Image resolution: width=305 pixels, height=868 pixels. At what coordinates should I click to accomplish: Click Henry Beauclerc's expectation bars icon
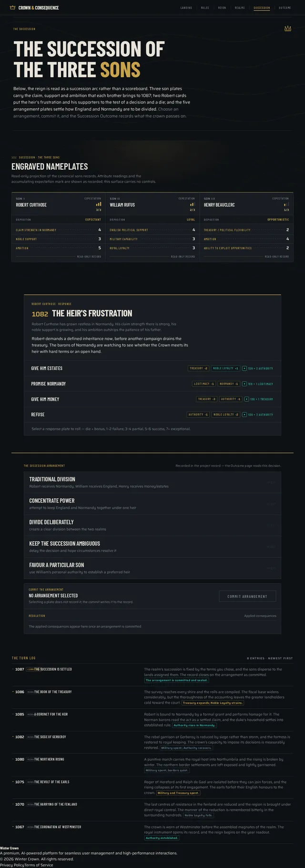coord(286,204)
